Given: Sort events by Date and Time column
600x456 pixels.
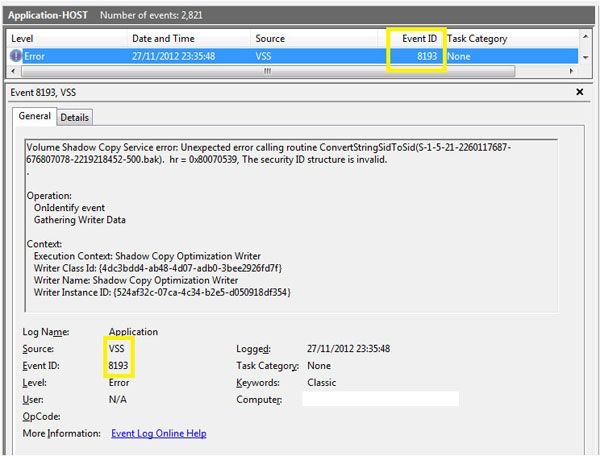Looking at the screenshot, I should tap(189, 39).
